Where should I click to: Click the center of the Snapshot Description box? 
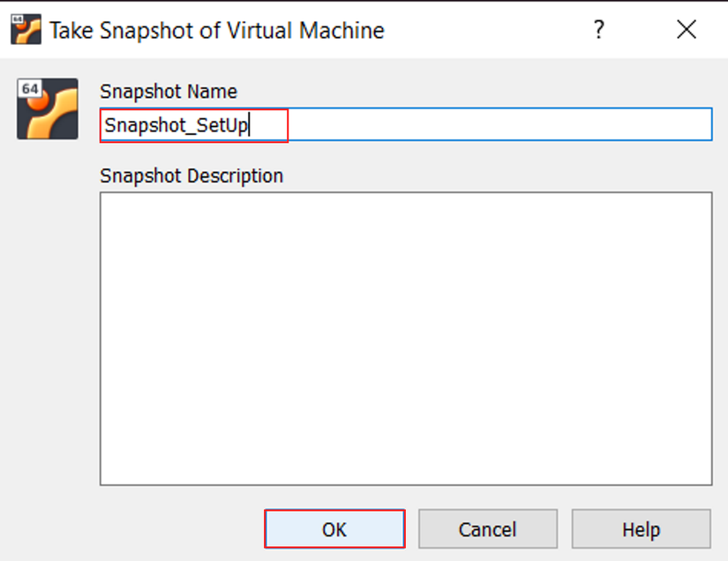(x=406, y=338)
